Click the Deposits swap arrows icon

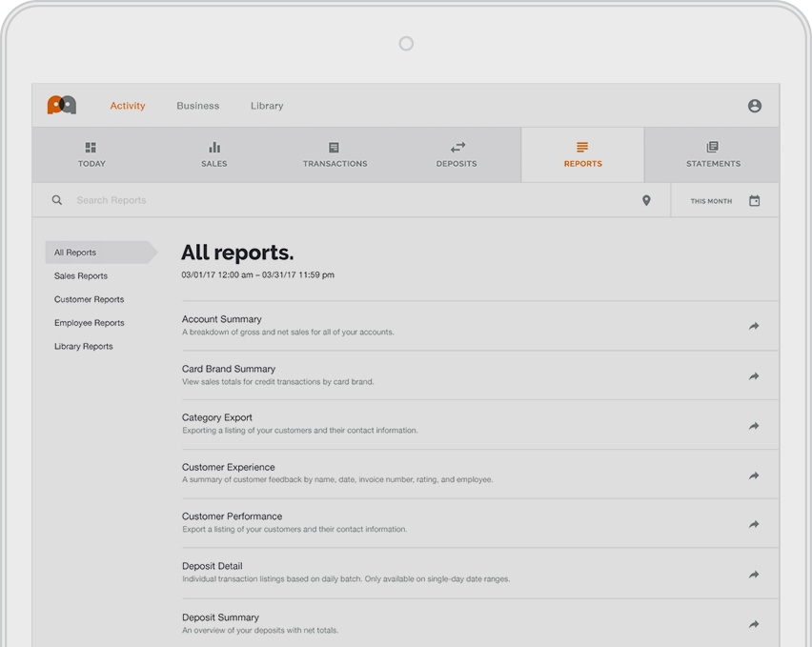(x=457, y=148)
